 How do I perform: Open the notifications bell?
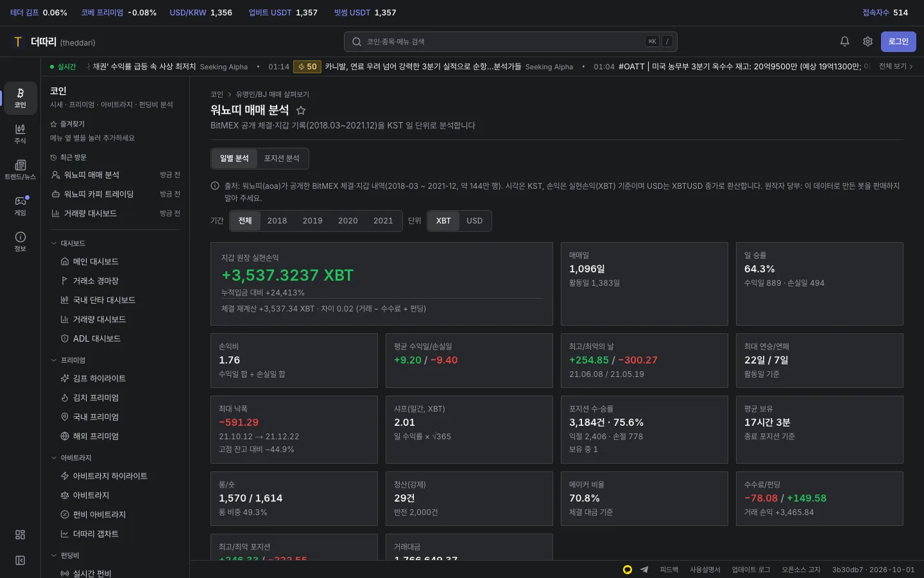click(x=844, y=42)
